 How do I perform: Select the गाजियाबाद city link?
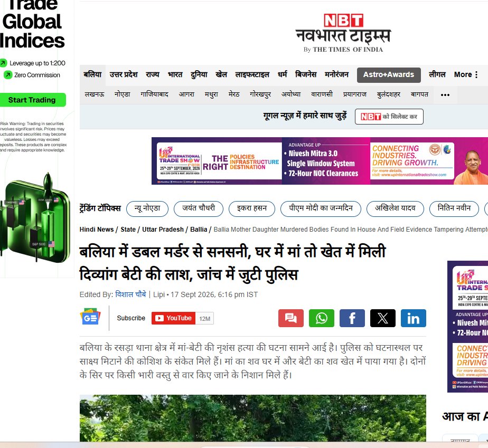[154, 94]
